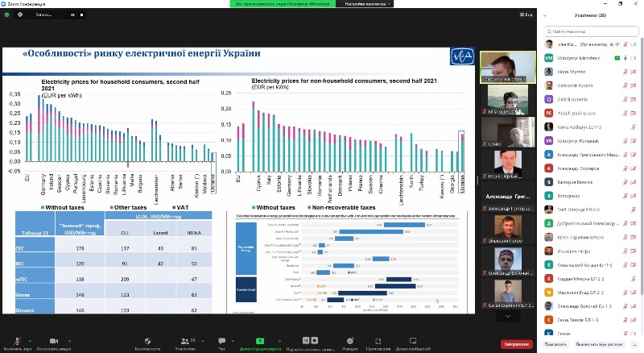Pause recording in the bottom toolbar
Image resolution: width=644 pixels, height=353 pixels.
tap(306, 340)
